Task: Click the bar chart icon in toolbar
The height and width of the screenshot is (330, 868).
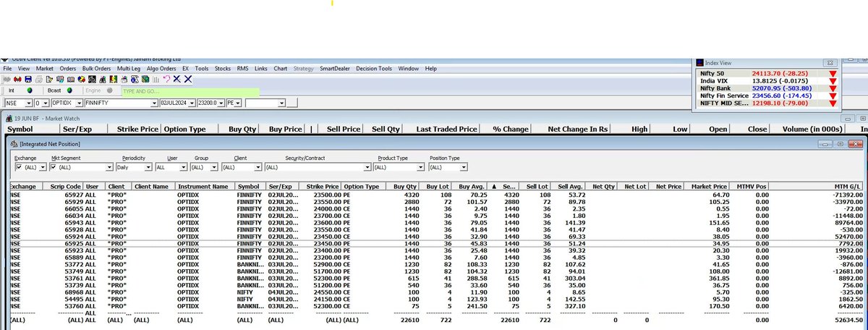Action: click(x=156, y=80)
